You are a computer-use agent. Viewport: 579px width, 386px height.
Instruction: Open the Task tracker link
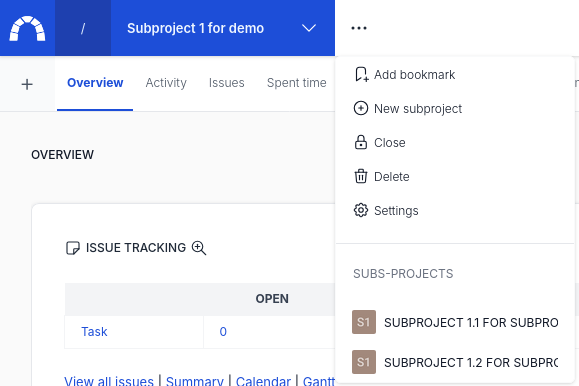(94, 332)
